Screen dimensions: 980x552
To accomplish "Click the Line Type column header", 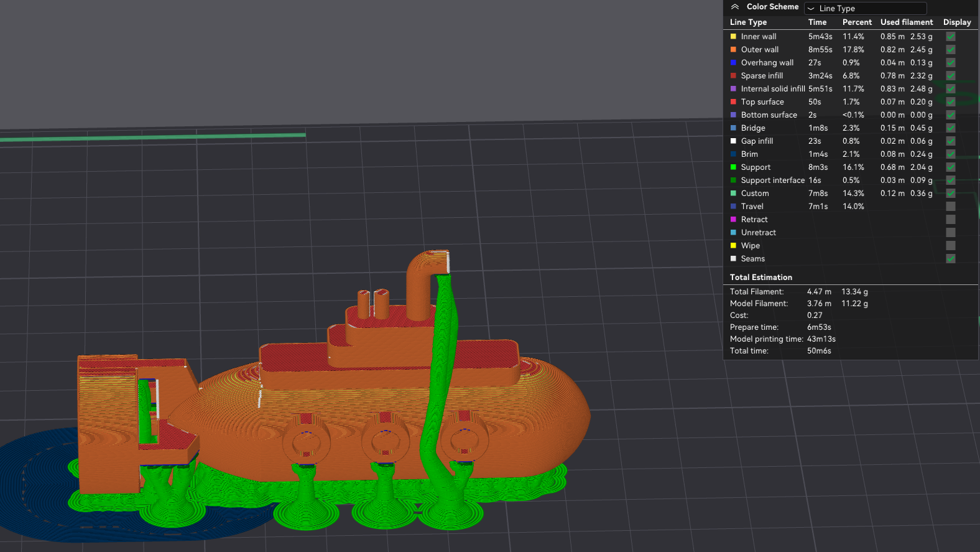I will click(x=748, y=22).
